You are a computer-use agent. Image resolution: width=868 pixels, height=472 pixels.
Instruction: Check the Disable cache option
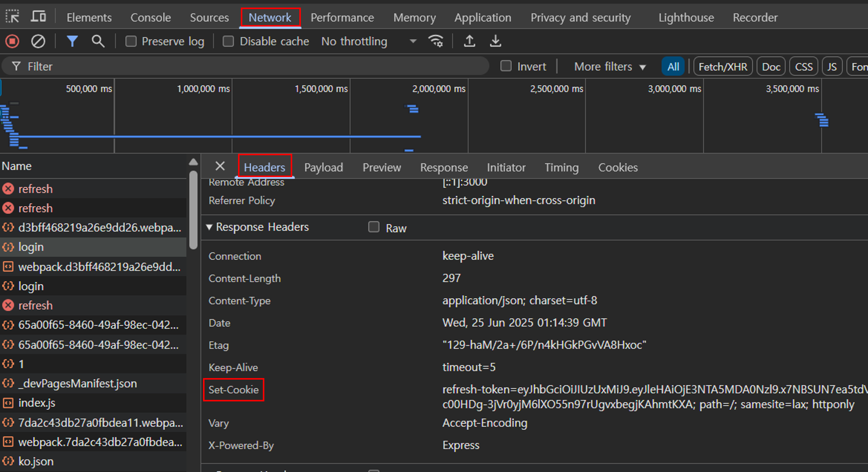click(228, 41)
